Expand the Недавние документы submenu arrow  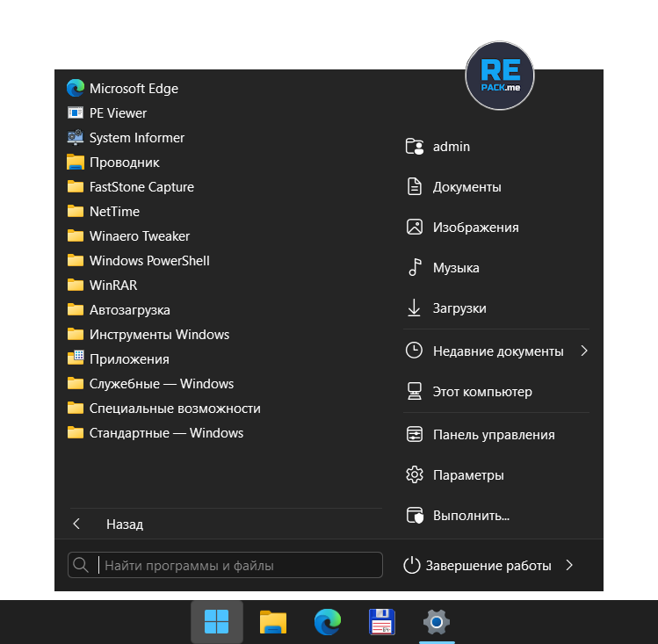[x=584, y=351]
